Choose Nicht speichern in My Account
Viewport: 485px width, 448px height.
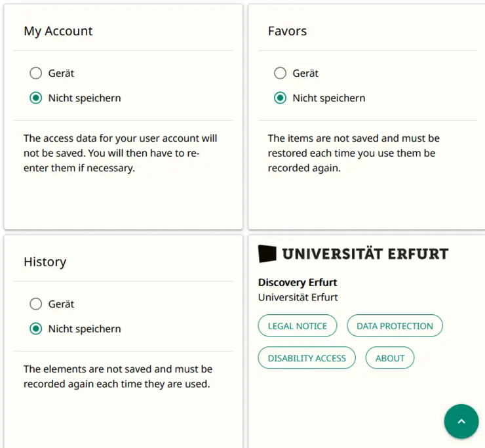pyautogui.click(x=36, y=98)
